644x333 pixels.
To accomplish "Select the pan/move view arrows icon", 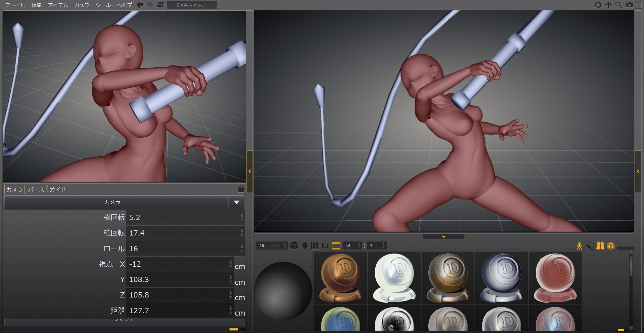I will (608, 5).
